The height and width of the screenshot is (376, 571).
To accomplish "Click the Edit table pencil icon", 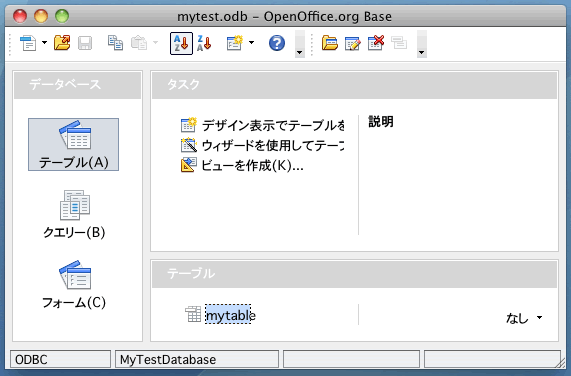I will click(353, 43).
